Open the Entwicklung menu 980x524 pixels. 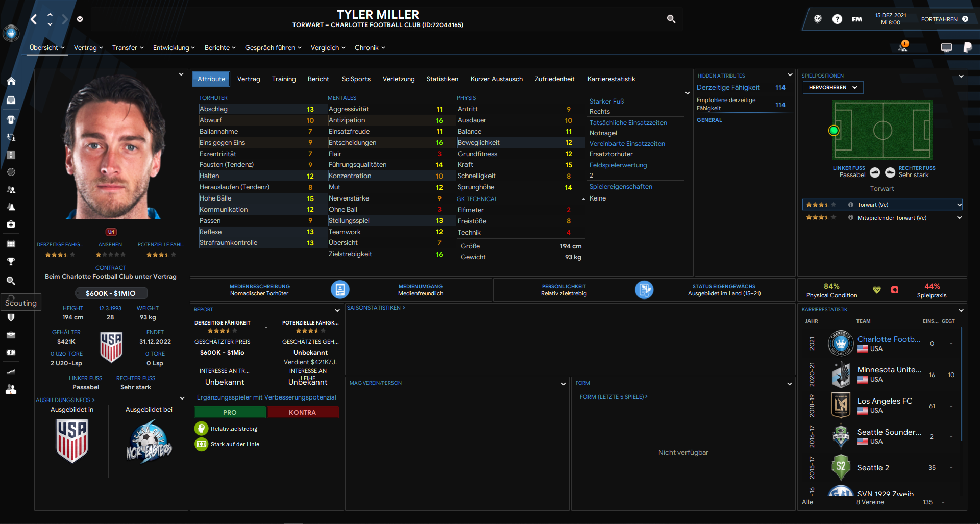point(174,48)
